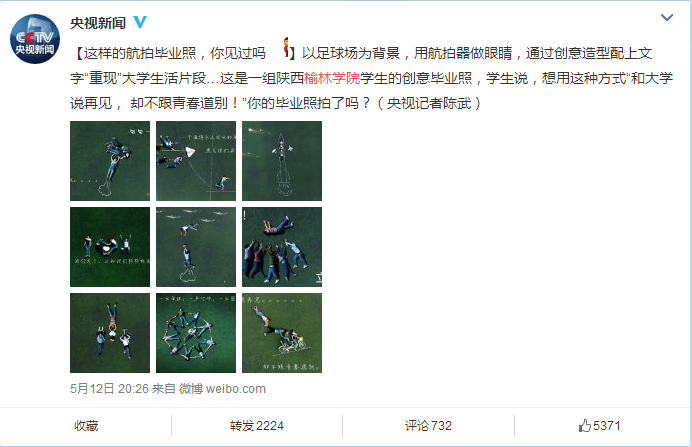Click the 收藏 favorite button
692x447 pixels.
point(86,426)
